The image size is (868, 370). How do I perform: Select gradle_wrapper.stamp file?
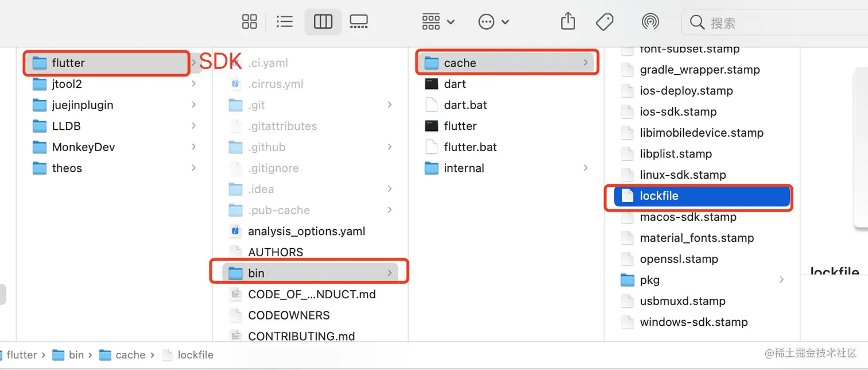702,70
